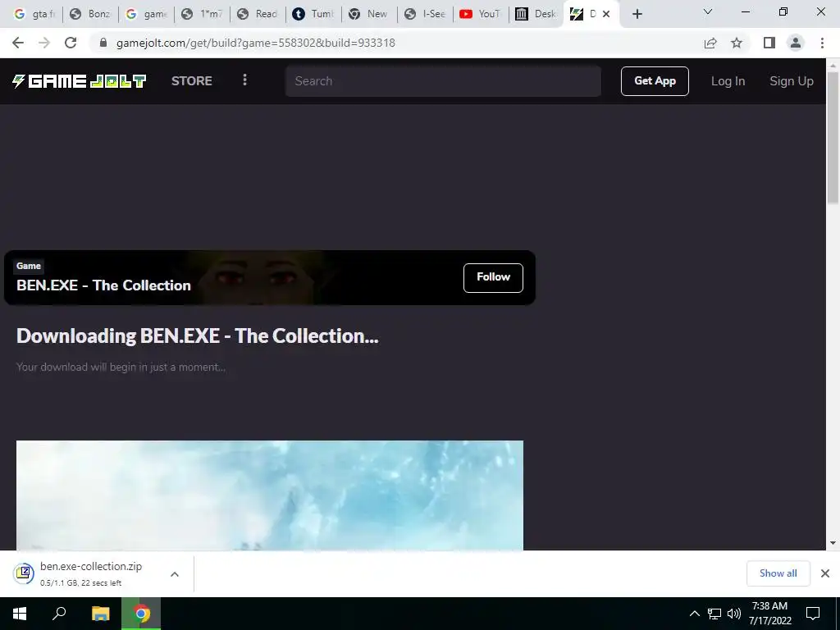Close the downloads bar
The width and height of the screenshot is (840, 630).
[x=825, y=573]
